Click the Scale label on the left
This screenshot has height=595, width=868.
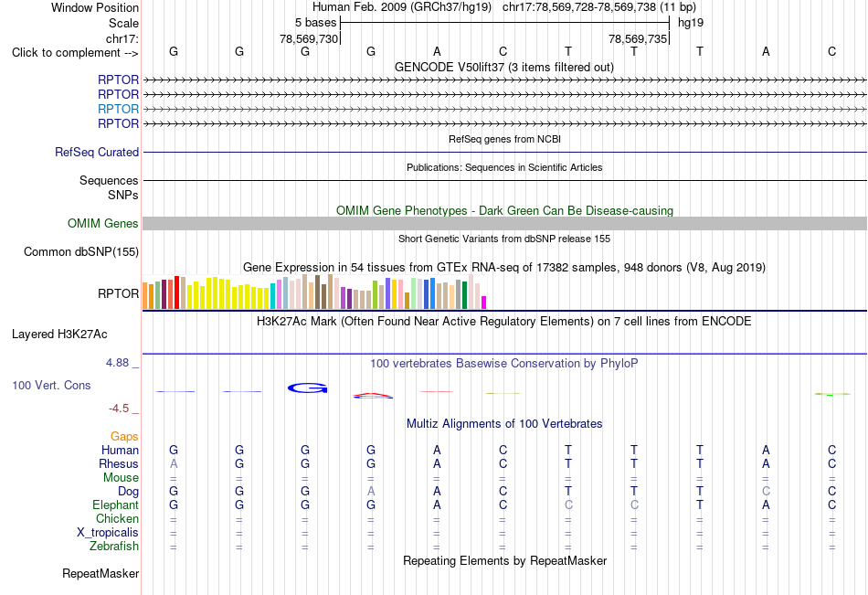(123, 23)
